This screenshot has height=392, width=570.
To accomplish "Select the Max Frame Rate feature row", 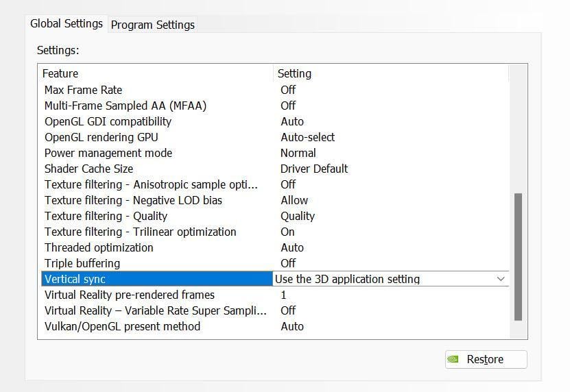I will 275,90.
